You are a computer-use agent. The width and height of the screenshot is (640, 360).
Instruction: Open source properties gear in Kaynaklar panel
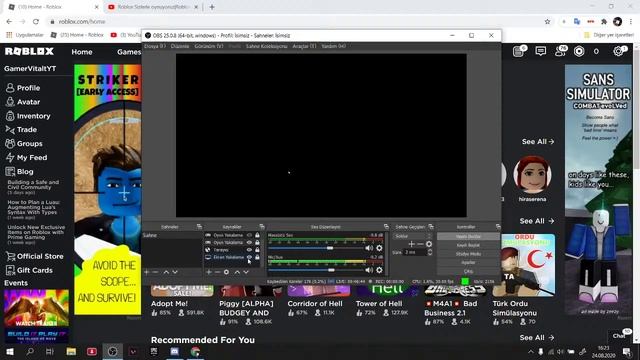tap(227, 272)
